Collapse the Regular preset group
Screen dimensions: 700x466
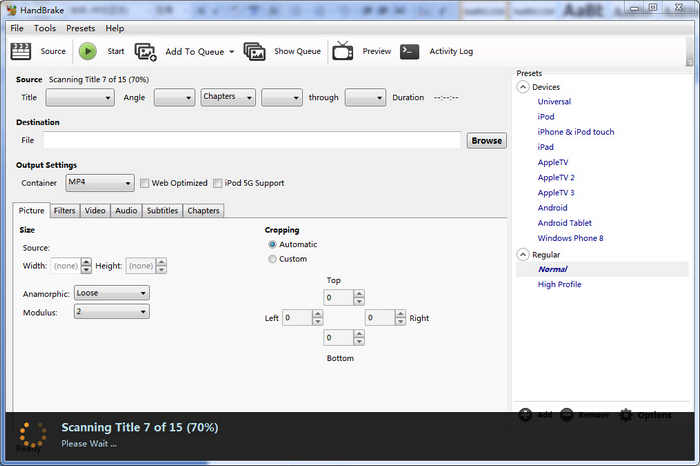pyautogui.click(x=523, y=254)
